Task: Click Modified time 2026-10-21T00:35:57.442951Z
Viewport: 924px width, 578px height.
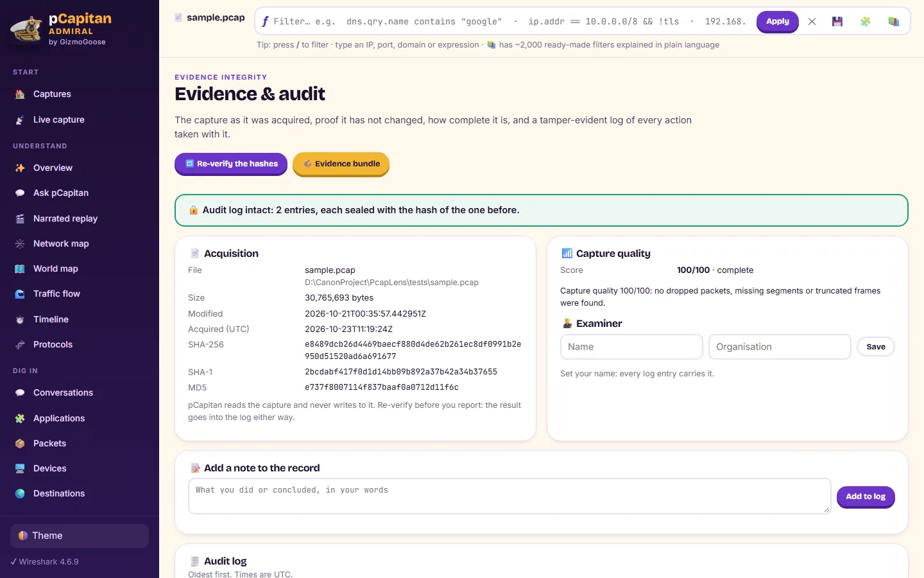Action: coord(365,314)
